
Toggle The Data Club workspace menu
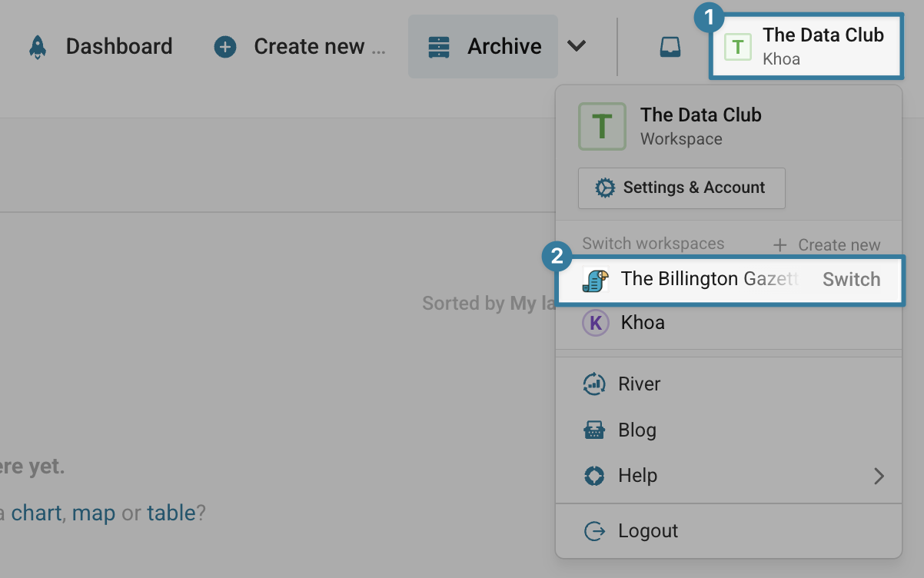[806, 46]
